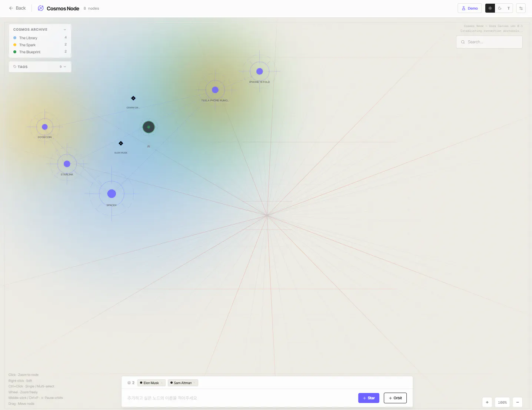This screenshot has height=410, width=532.
Task: Click the Sam Altman selection chip
Action: click(x=183, y=383)
